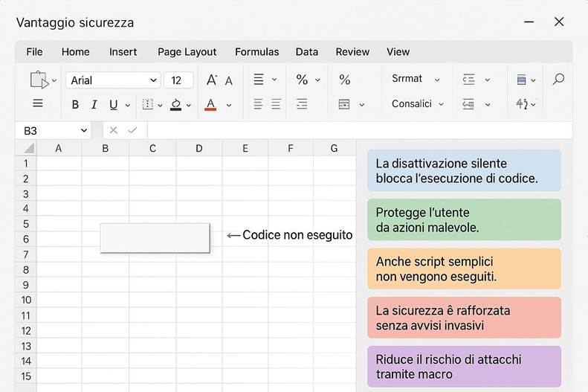Open the Arial font name dropdown

(x=113, y=80)
